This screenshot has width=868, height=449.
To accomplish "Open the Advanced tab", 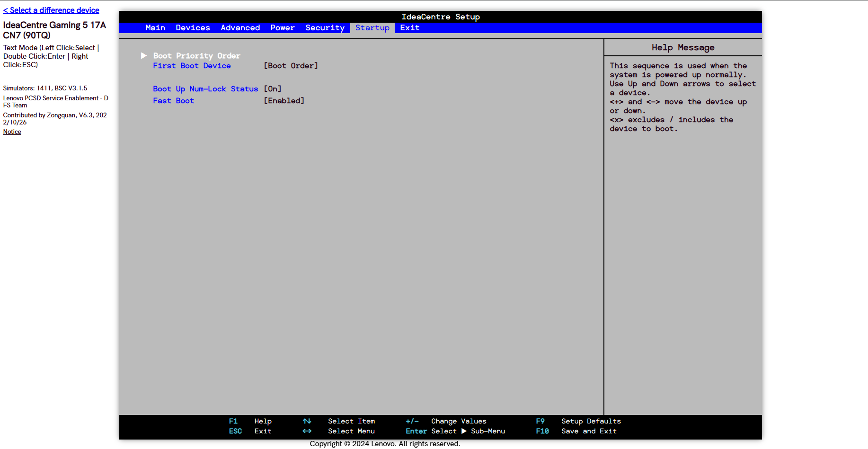I will point(240,28).
